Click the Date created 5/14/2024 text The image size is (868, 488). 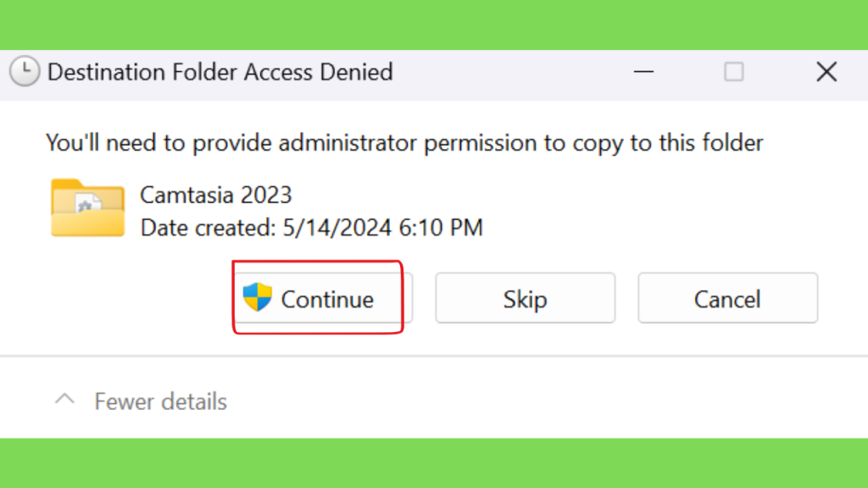click(x=312, y=227)
